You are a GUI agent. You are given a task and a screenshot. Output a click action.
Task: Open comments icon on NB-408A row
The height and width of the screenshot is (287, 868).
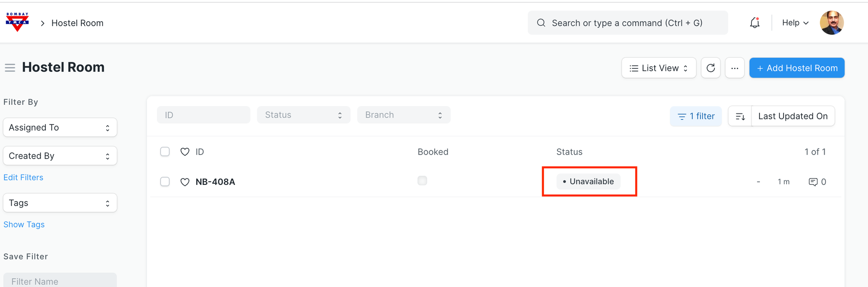813,182
